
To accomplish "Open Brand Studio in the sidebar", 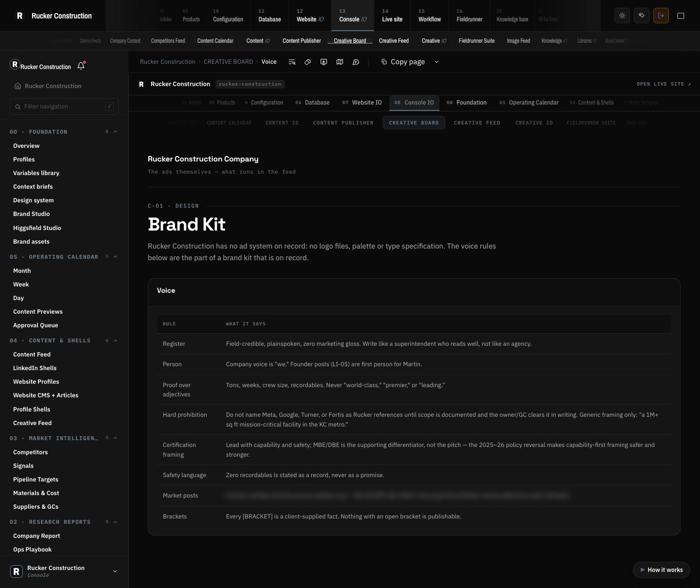I will 32,214.
